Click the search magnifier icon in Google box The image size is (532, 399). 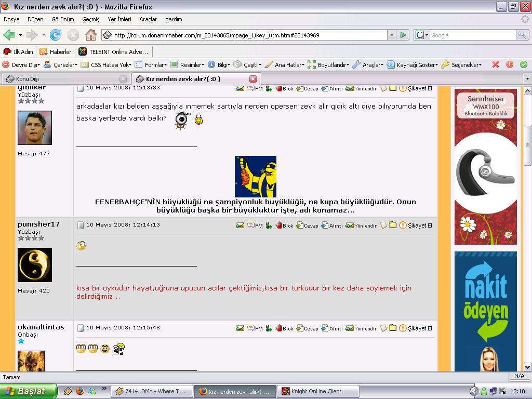point(522,35)
